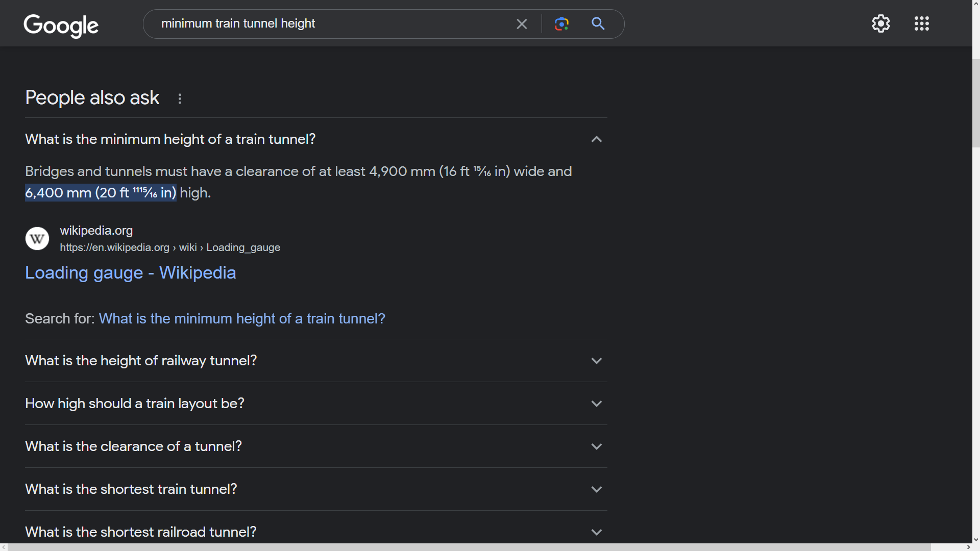Click the search magnifier icon

tap(598, 23)
